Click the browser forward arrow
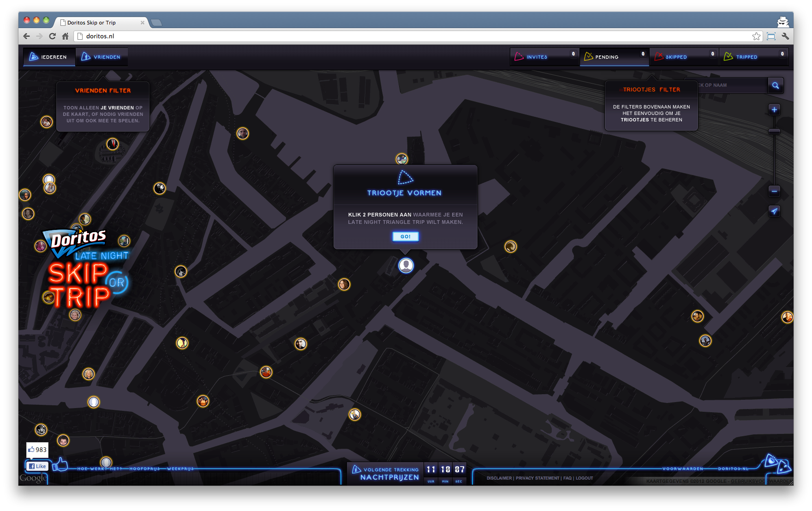812x511 pixels. (39, 36)
